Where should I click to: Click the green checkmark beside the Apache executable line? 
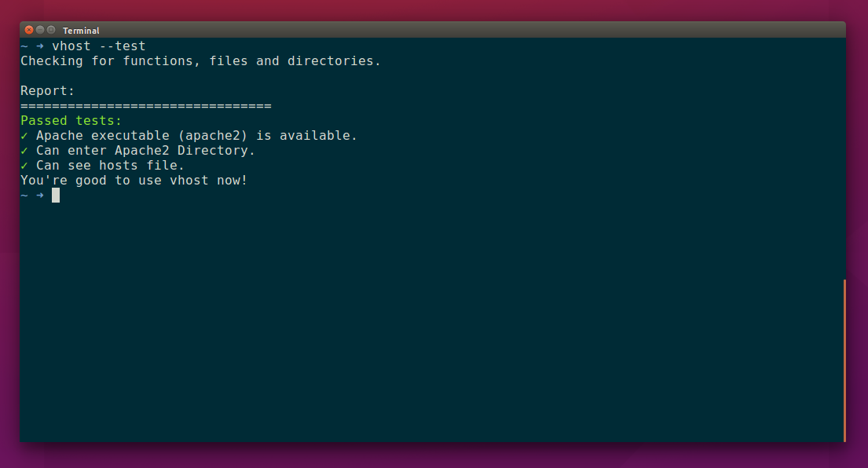pos(24,135)
